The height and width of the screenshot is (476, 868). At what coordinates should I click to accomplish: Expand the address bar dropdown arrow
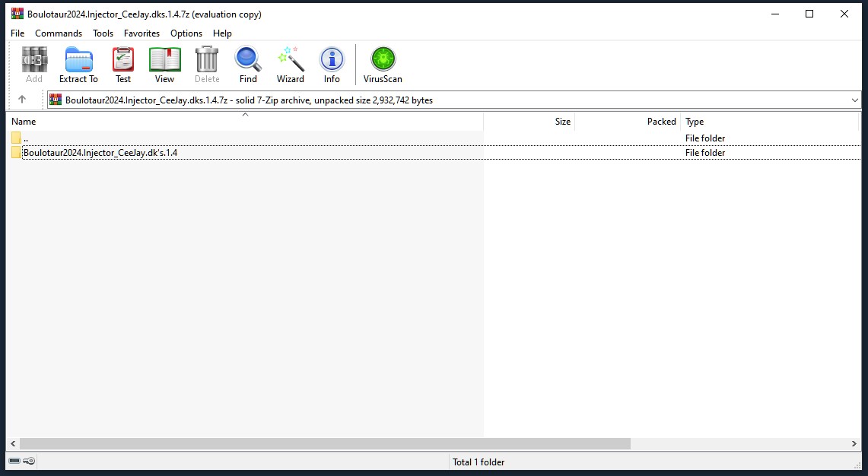tap(855, 100)
